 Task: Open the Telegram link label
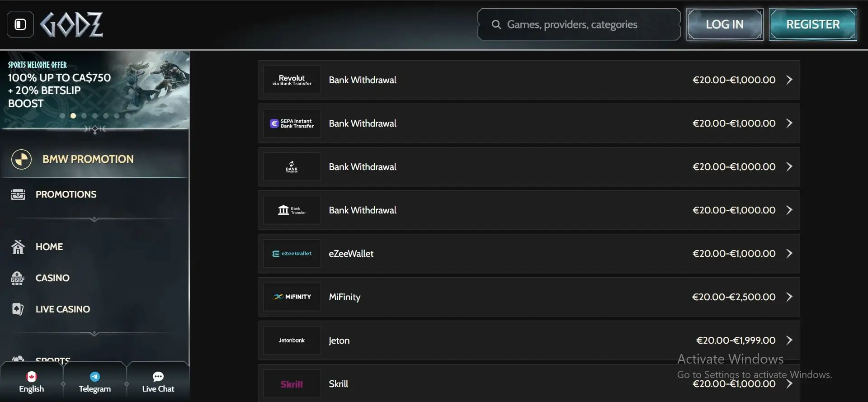[95, 389]
